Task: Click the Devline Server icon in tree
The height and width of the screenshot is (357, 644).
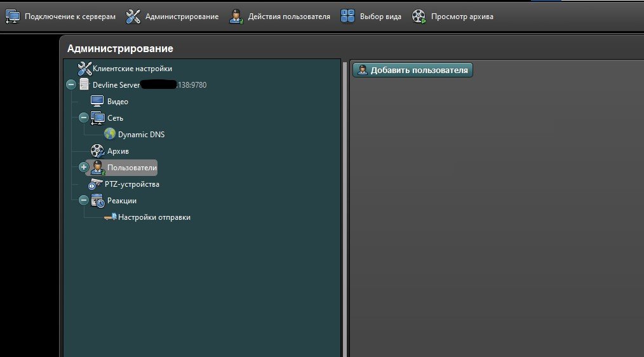Action: (84, 85)
